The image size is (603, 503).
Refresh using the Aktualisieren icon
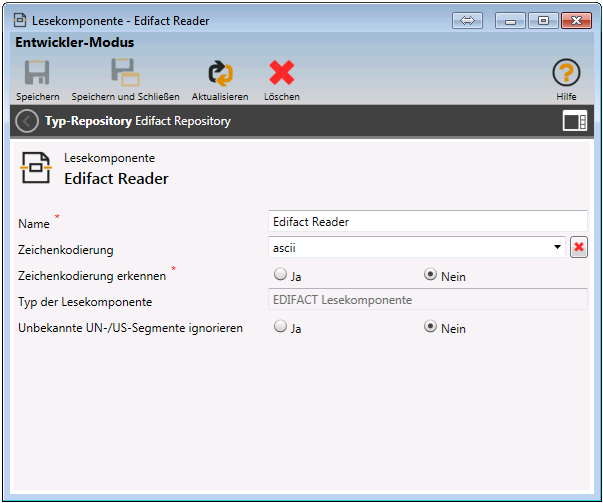pos(219,73)
